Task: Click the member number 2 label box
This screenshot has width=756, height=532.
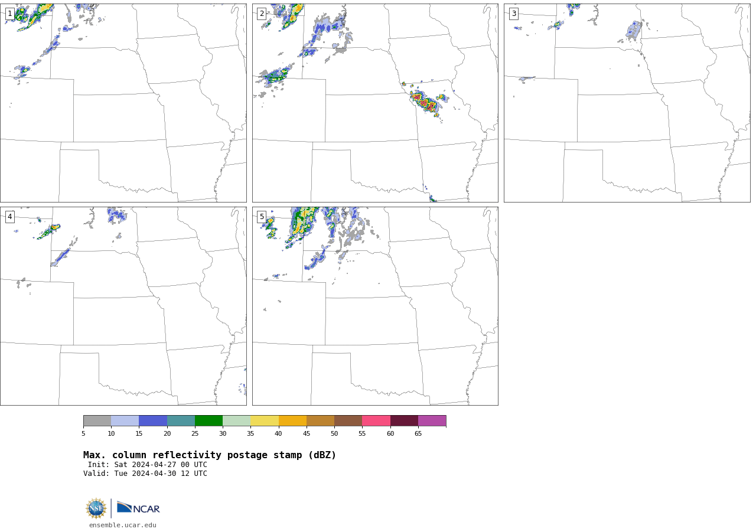Action: tap(262, 14)
